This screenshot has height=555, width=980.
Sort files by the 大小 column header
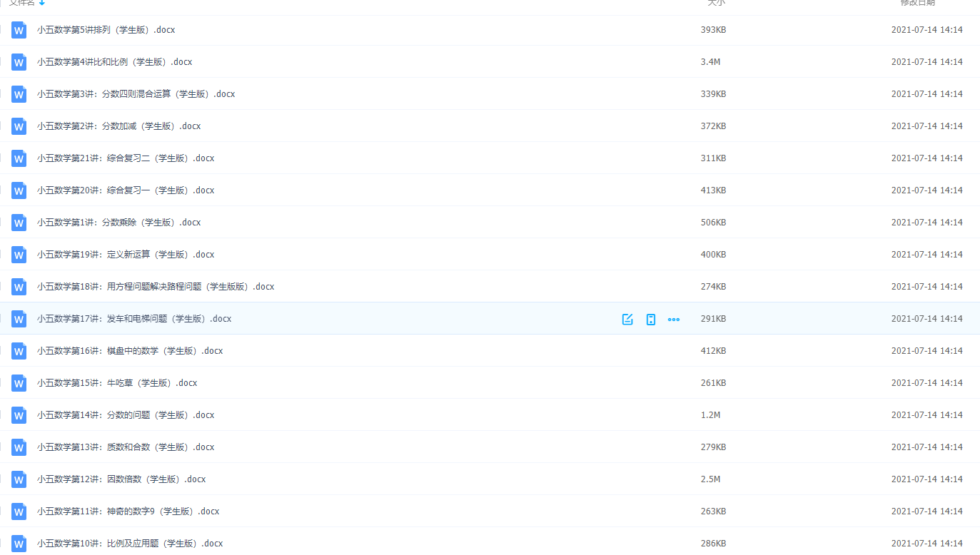715,3
